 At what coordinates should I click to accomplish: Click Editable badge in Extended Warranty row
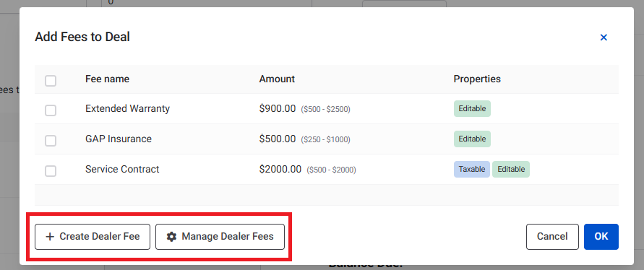click(472, 109)
